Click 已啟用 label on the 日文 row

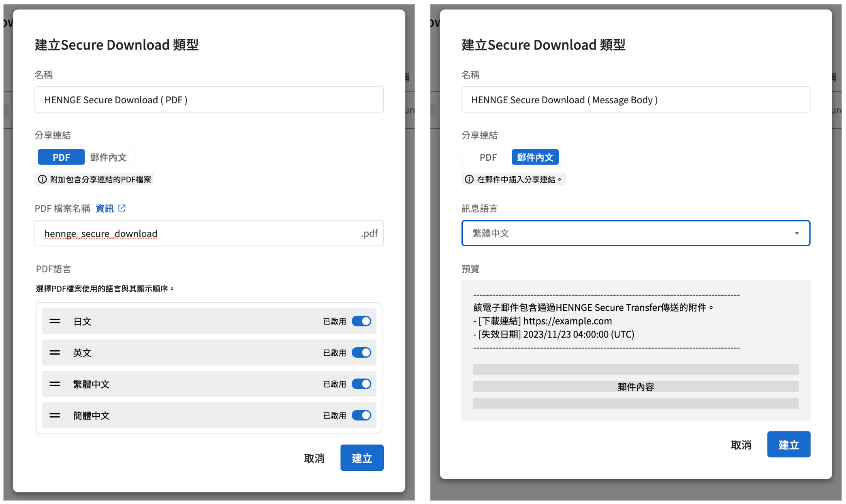coord(335,321)
